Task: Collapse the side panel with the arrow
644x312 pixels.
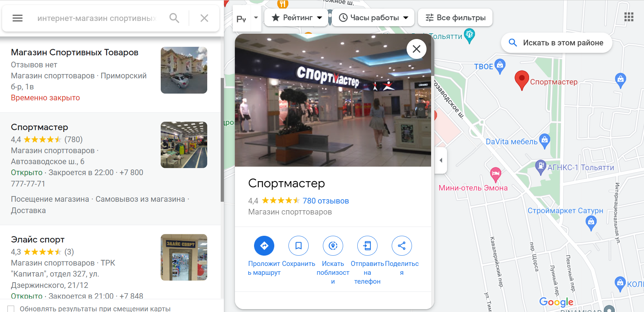Action: coord(441,160)
